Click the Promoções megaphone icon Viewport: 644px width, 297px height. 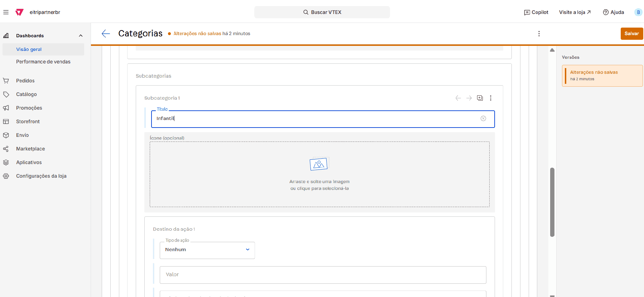coord(6,108)
